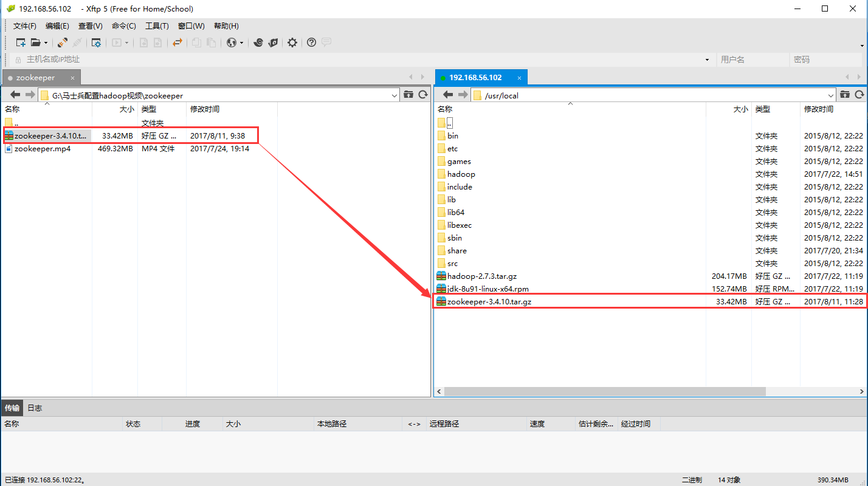This screenshot has height=486, width=868.
Task: Switch to the 日志 tab
Action: (35, 408)
